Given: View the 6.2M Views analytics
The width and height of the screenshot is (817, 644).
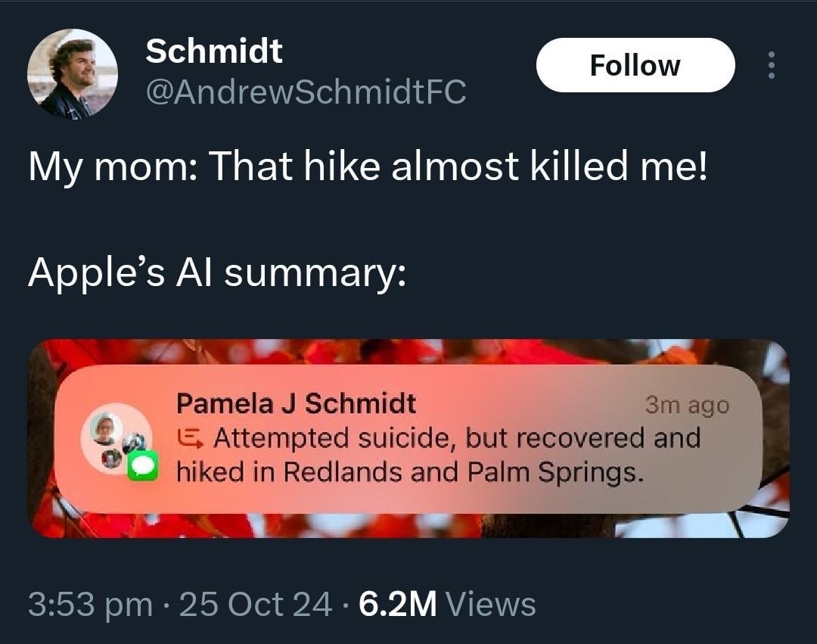Looking at the screenshot, I should (448, 605).
